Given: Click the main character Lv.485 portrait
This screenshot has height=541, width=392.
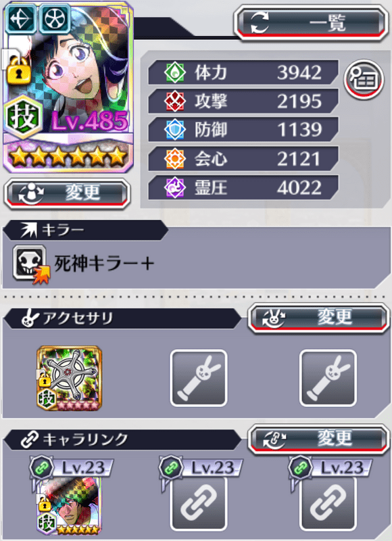Looking at the screenshot, I should coord(68,87).
